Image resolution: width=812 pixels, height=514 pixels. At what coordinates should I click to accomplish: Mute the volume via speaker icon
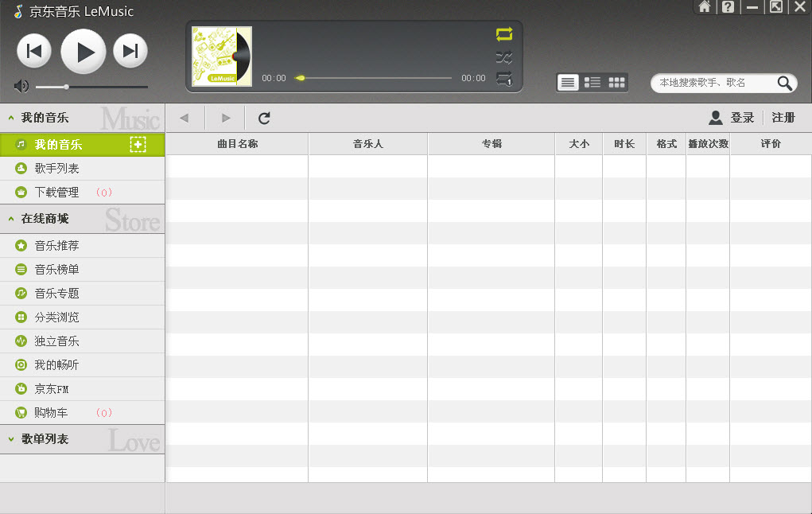[21, 86]
